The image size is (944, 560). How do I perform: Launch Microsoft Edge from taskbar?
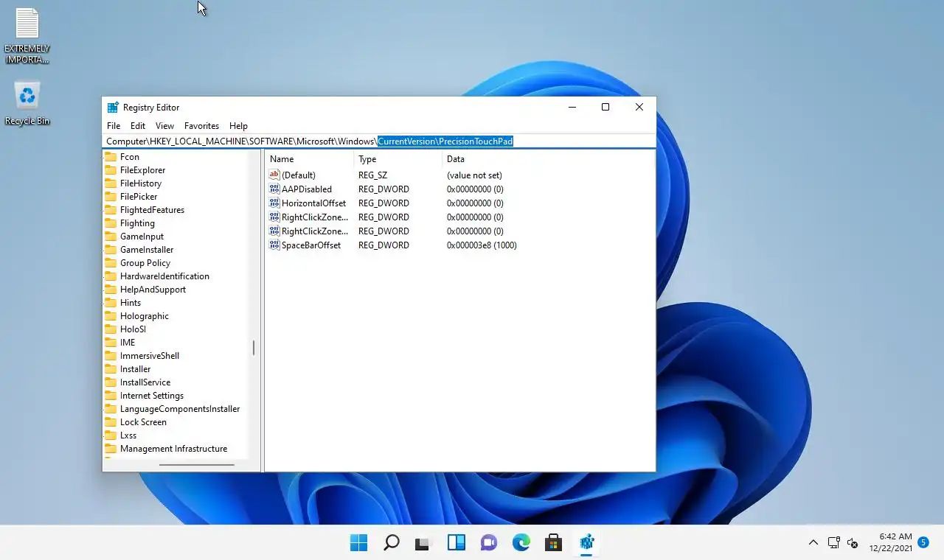(x=521, y=543)
